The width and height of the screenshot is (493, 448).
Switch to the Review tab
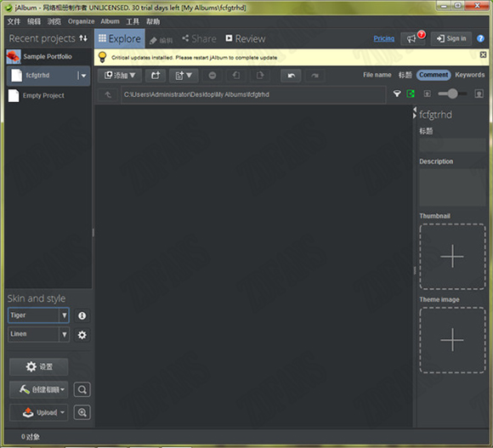pyautogui.click(x=246, y=38)
